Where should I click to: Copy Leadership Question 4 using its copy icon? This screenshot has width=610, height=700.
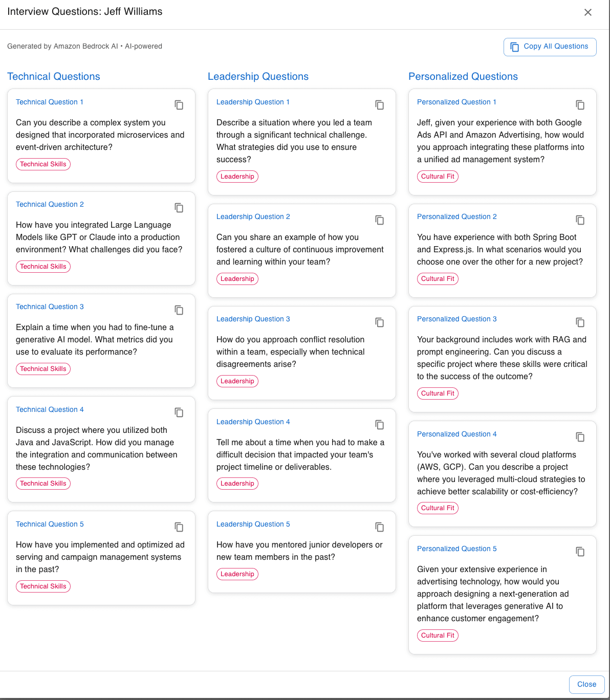380,425
